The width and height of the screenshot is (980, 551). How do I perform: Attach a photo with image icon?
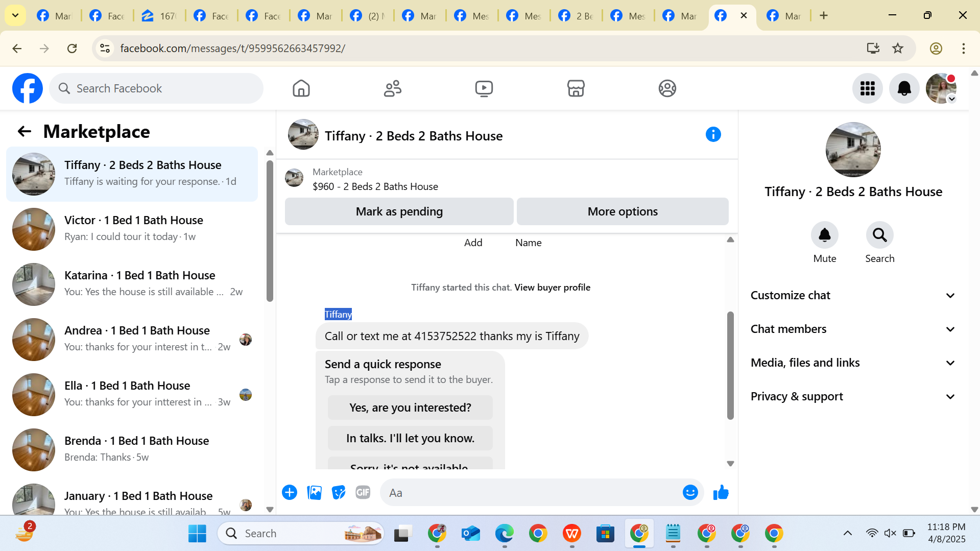(x=314, y=492)
